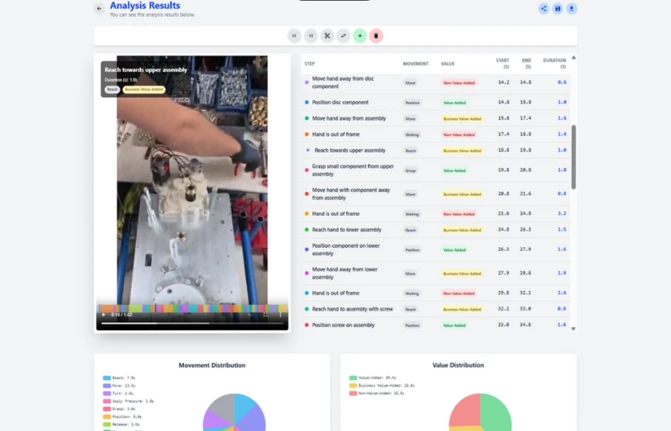The height and width of the screenshot is (431, 671).
Task: Click the Movement column header
Action: [x=415, y=63]
